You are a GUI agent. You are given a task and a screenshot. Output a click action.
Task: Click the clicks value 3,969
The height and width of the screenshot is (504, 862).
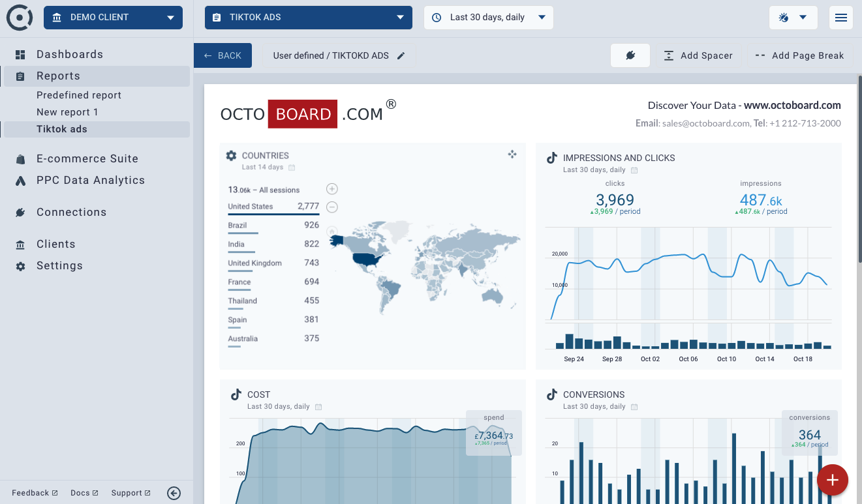615,200
